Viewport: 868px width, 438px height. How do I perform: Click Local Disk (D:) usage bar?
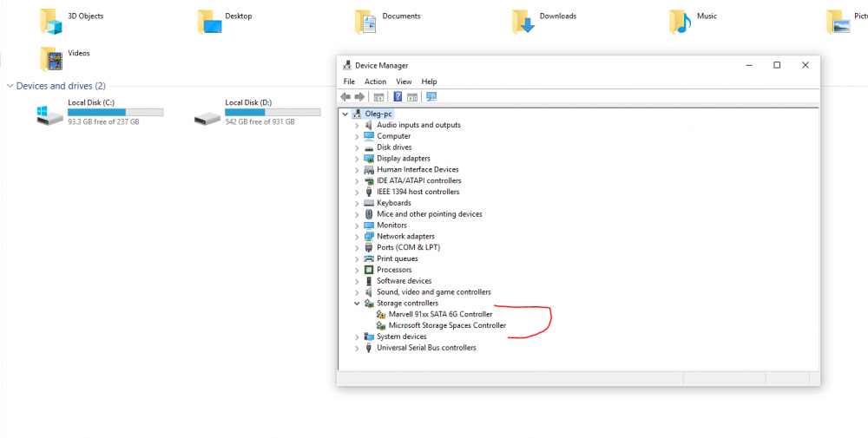tap(273, 112)
